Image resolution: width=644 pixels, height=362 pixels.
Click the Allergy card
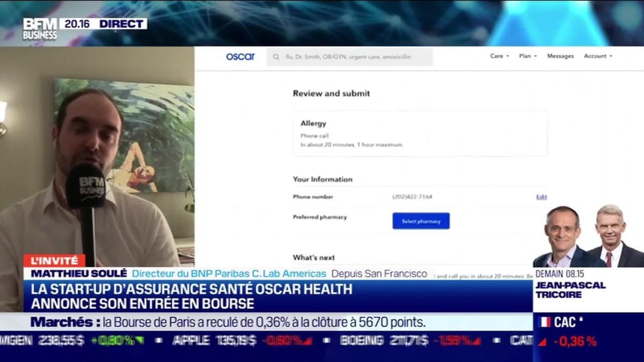tap(420, 134)
